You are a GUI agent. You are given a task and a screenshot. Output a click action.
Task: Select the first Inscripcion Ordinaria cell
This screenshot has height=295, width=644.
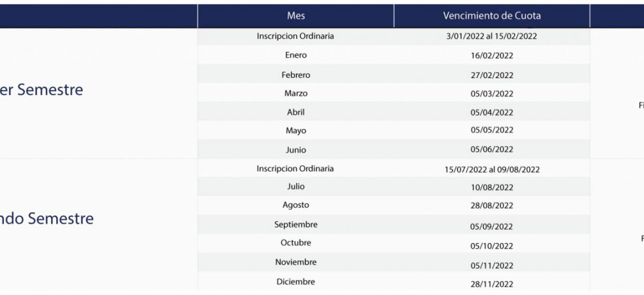click(x=295, y=36)
